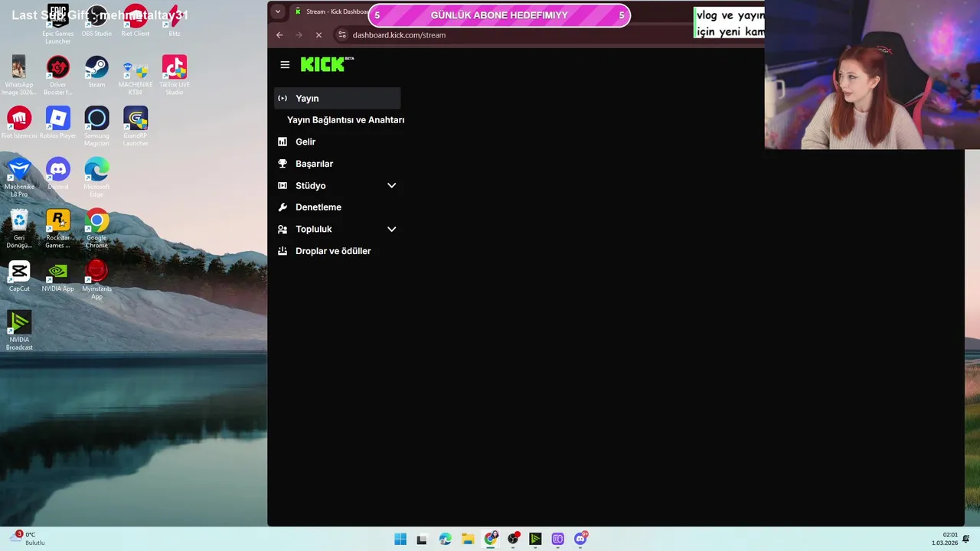Open Yayın Bağlantısı ve Anahtarı

(x=345, y=120)
